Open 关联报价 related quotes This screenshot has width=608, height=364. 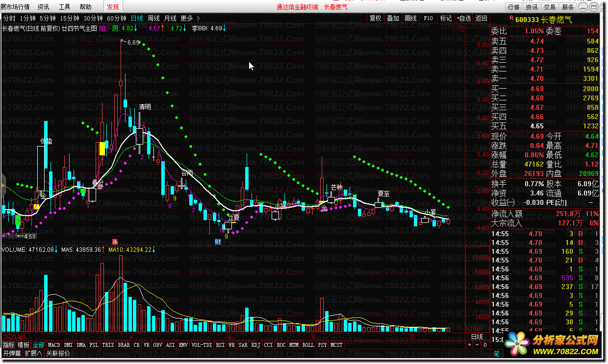coord(58,353)
